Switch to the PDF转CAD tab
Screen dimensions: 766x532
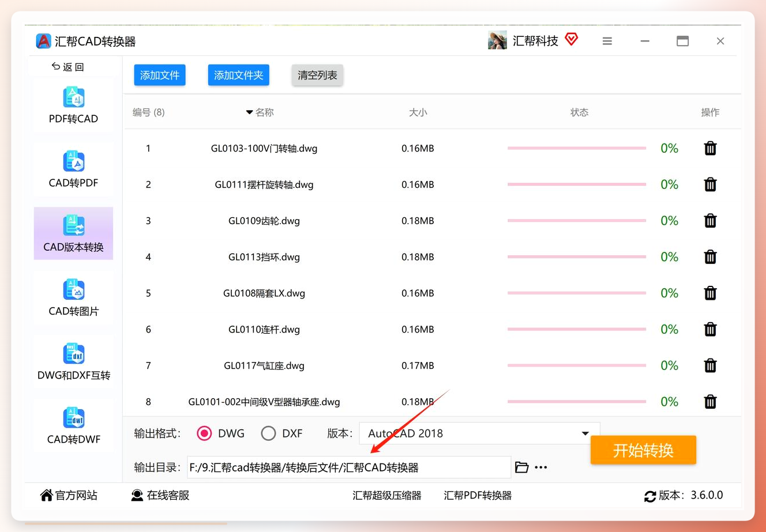click(73, 105)
